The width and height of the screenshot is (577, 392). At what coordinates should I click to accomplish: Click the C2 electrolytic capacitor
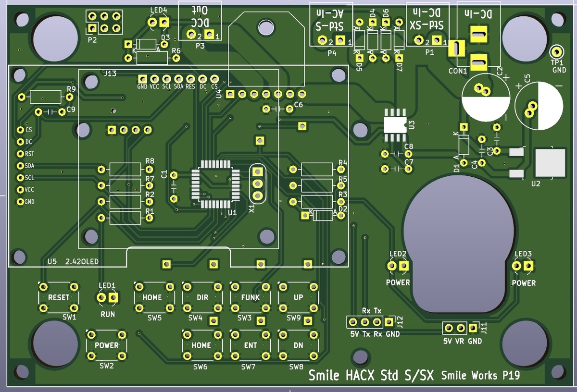click(485, 98)
